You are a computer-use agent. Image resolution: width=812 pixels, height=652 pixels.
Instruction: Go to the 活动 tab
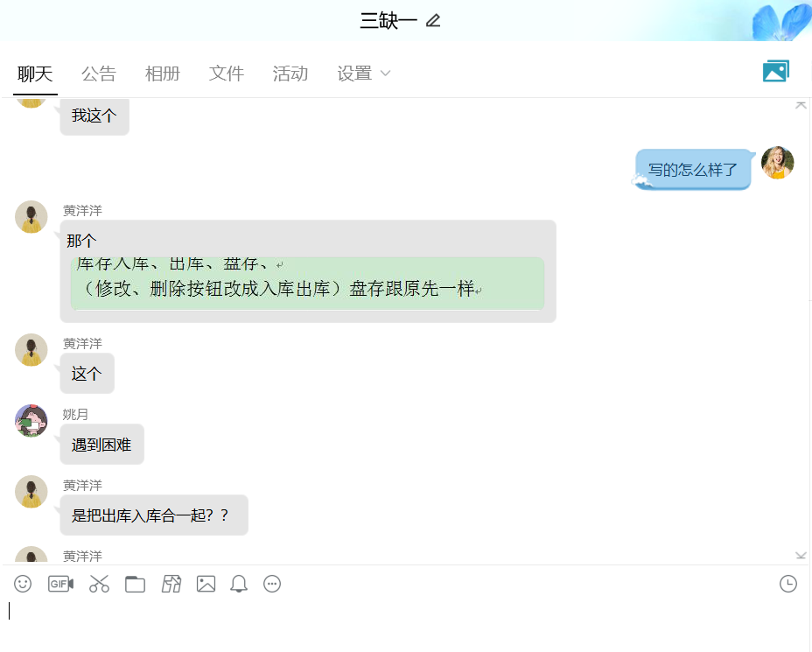click(x=290, y=74)
